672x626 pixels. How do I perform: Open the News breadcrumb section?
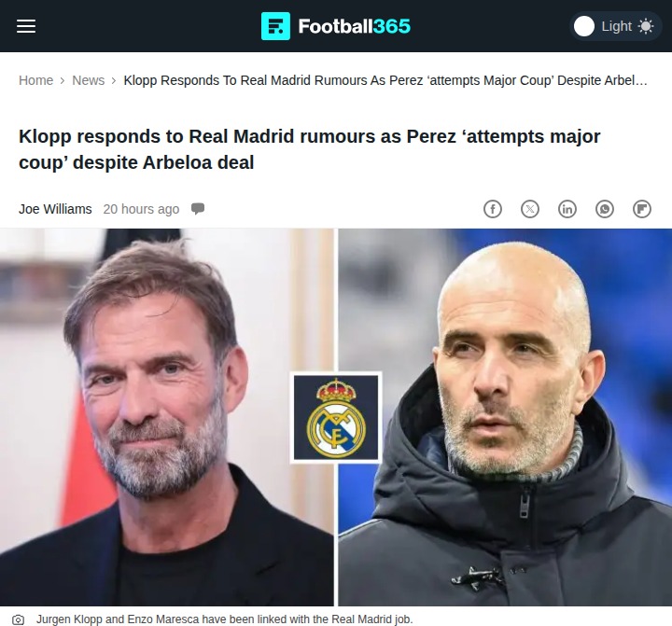pyautogui.click(x=89, y=80)
